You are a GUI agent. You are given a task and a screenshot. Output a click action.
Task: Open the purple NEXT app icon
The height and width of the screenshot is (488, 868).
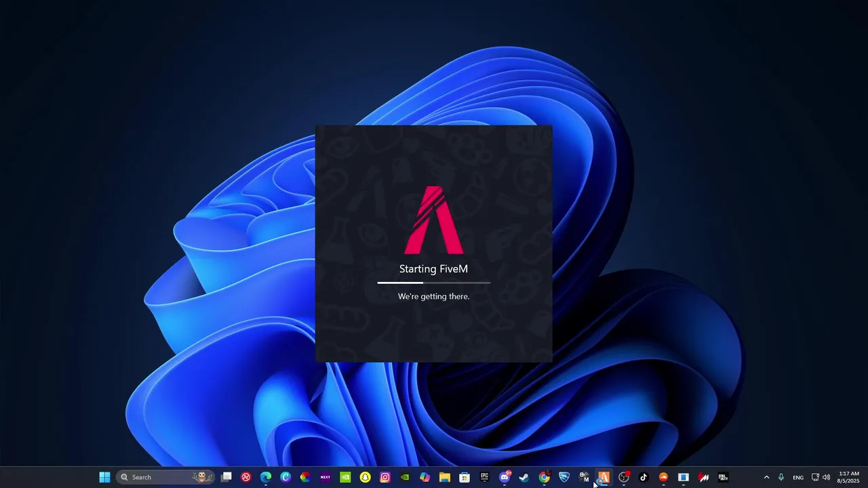[x=325, y=477]
